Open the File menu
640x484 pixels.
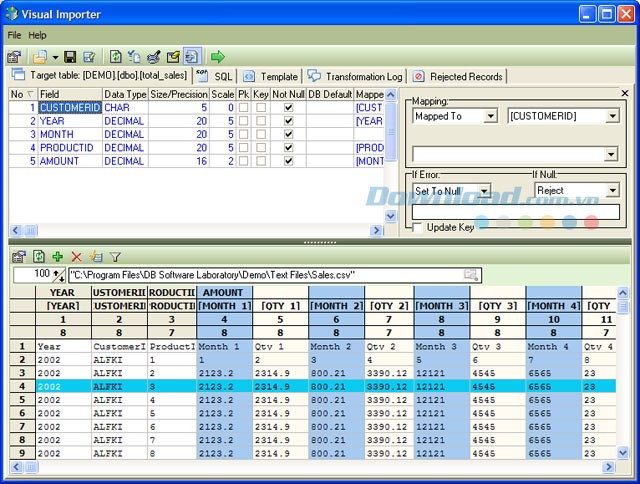tap(14, 35)
